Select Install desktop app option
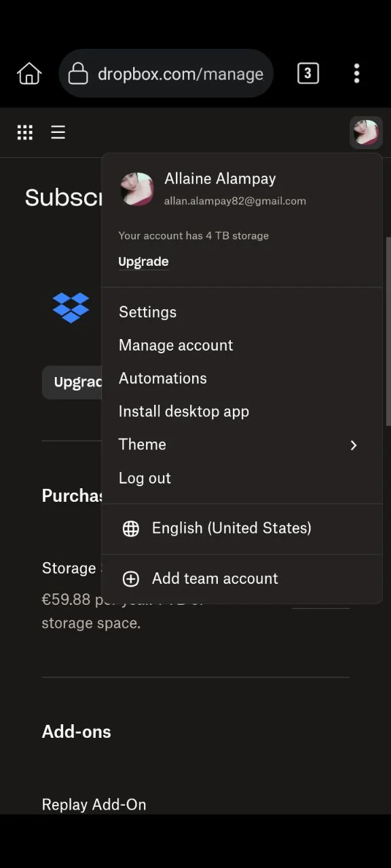Viewport: 391px width, 868px height. pos(184,412)
